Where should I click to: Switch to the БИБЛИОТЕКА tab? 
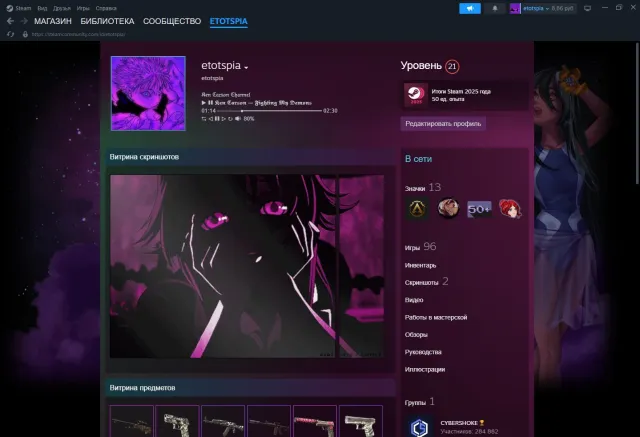pos(107,21)
